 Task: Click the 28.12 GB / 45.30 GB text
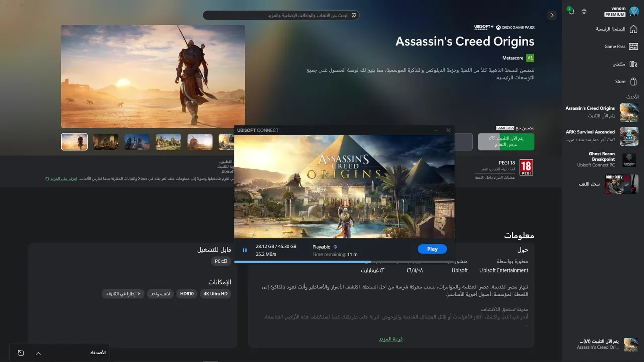tap(276, 246)
